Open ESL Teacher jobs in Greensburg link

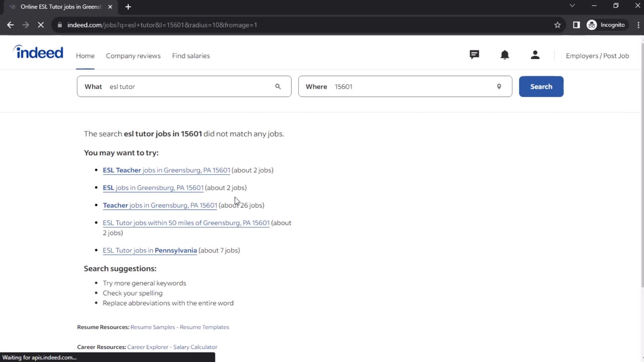pos(166,170)
